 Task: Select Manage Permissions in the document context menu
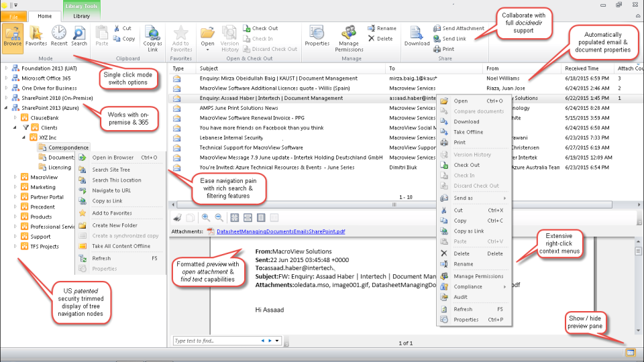(474, 276)
